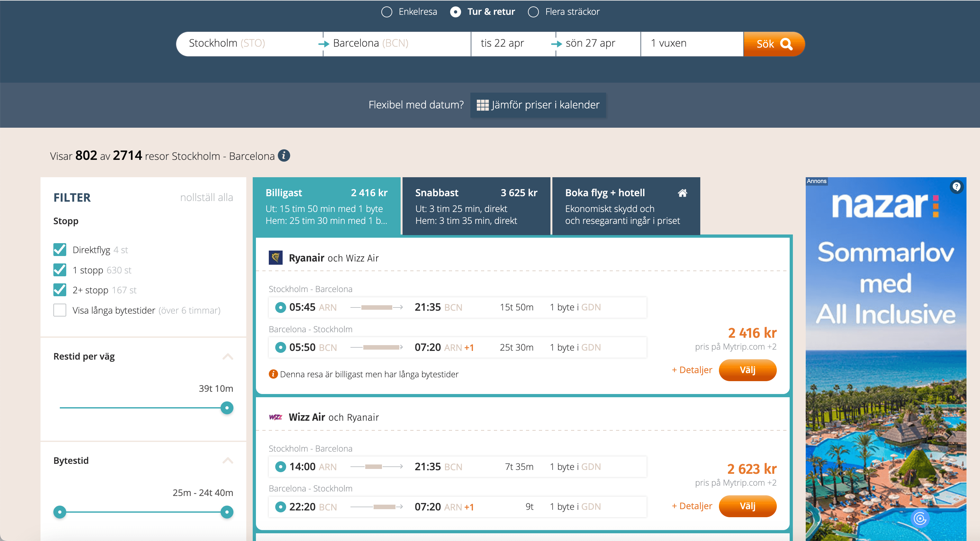980x541 pixels.
Task: Select the Enkelresa radio option
Action: 386,12
